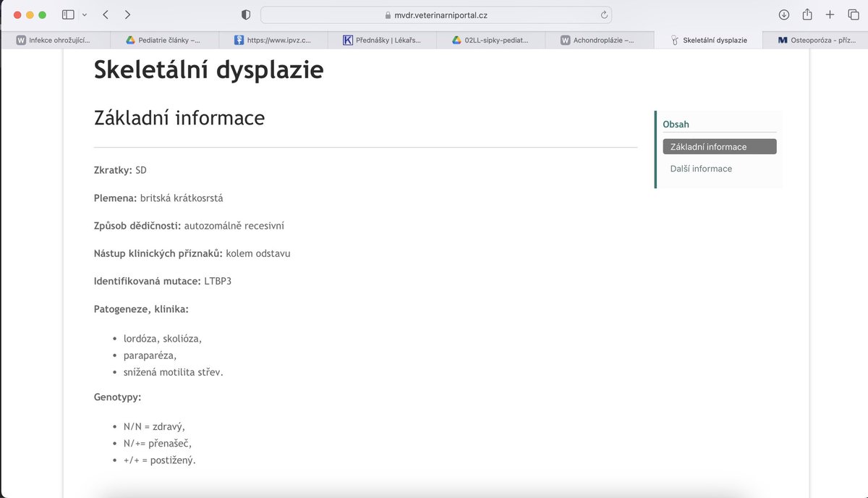This screenshot has width=868, height=498.
Task: Switch to the 'Achondroplázie' tab
Action: point(599,41)
